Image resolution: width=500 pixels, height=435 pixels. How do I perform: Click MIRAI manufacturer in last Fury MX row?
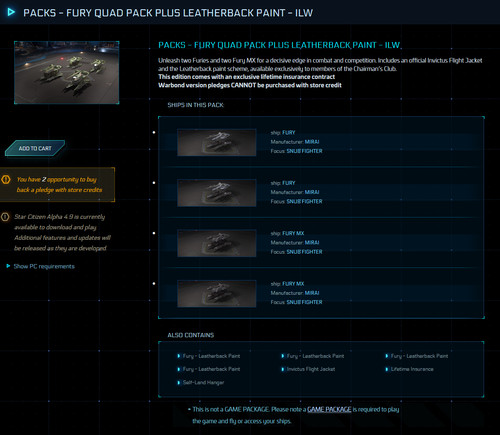[312, 293]
